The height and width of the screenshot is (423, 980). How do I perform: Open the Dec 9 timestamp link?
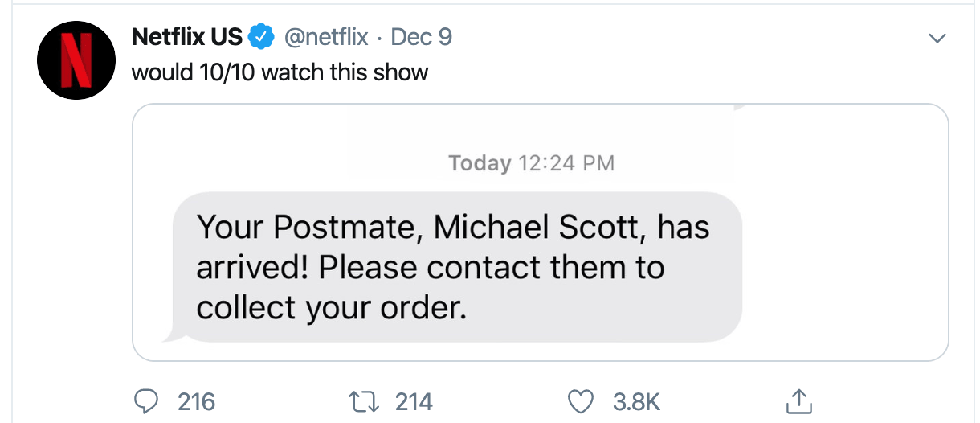422,37
